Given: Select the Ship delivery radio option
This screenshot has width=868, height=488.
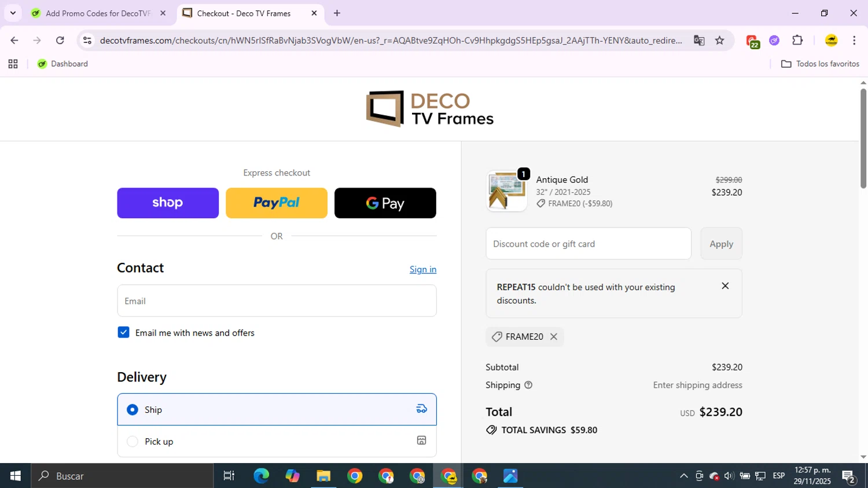Looking at the screenshot, I should click(133, 409).
